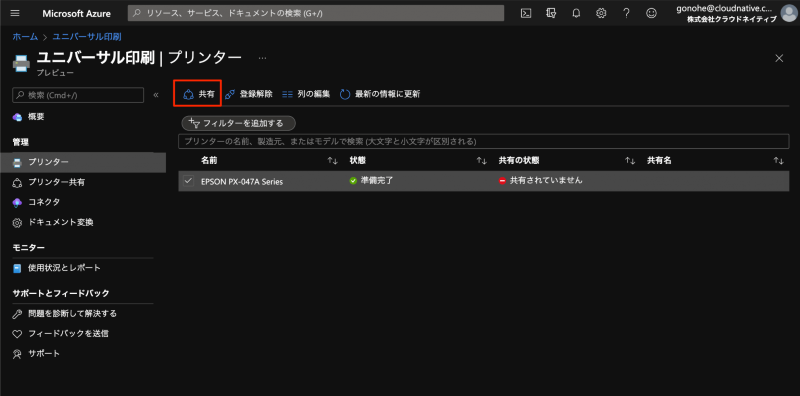Image resolution: width=800 pixels, height=396 pixels.
Task: Click the Microsoft Azure logo text
Action: (77, 14)
